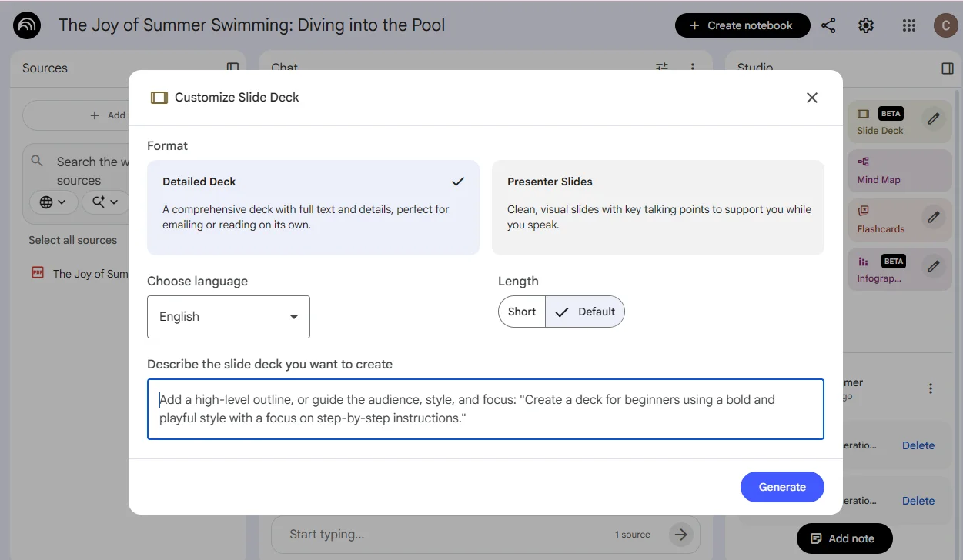Click the slide deck description field
Screen dimensions: 963x560
click(486, 408)
